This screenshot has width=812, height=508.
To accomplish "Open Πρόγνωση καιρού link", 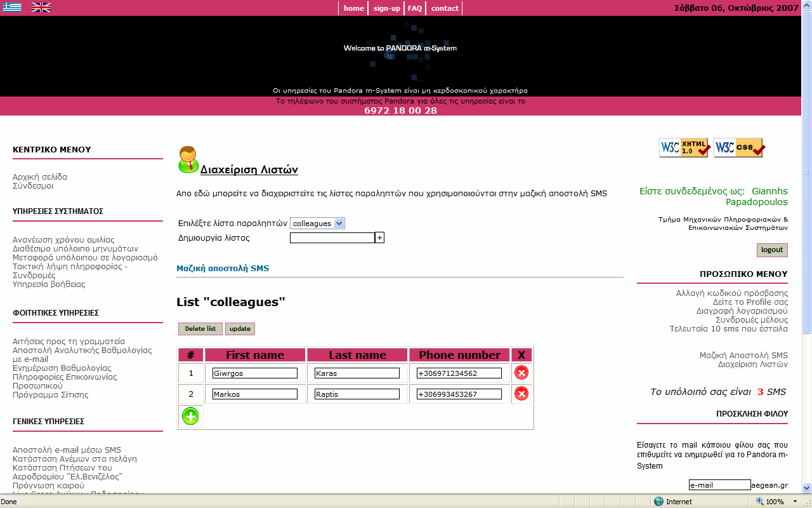I will click(x=48, y=486).
